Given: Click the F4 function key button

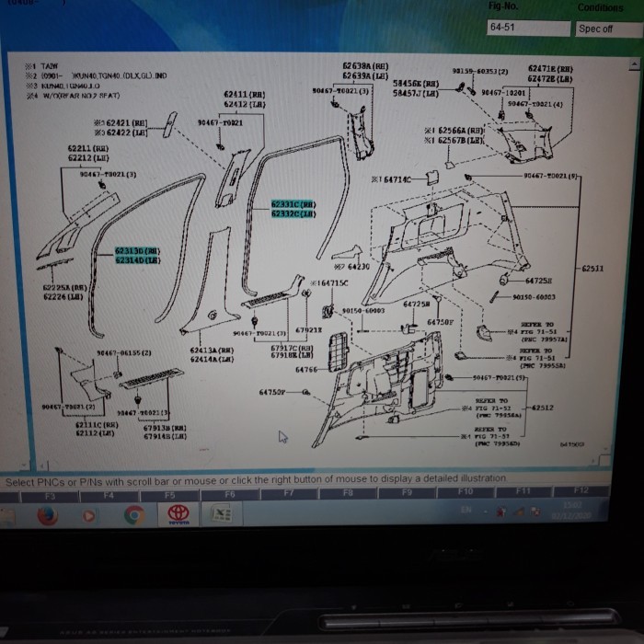Looking at the screenshot, I should [109, 496].
